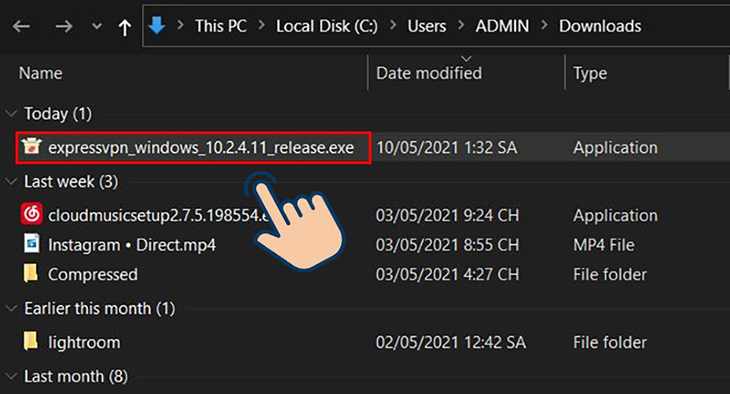Image resolution: width=730 pixels, height=394 pixels.
Task: Navigate to Users in breadcrumb path
Action: tap(427, 26)
